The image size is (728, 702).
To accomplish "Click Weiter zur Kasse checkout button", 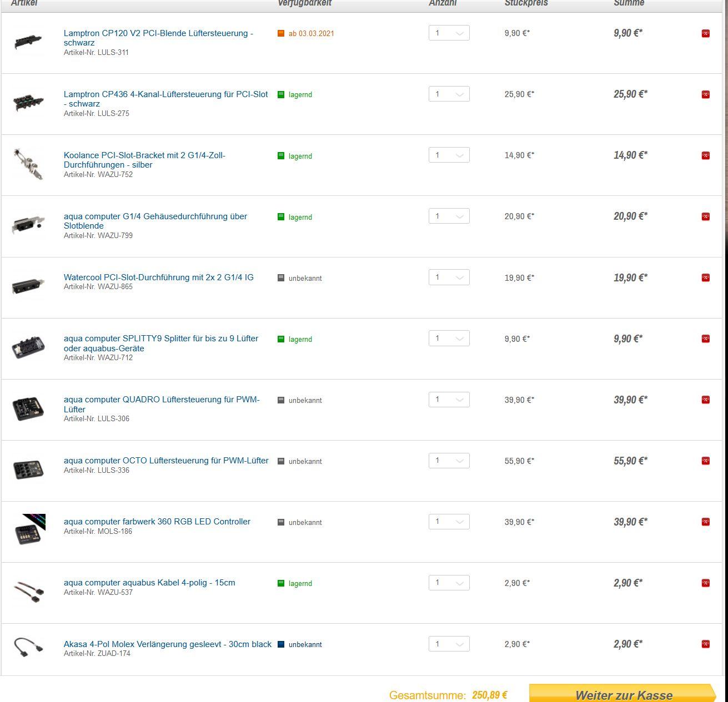I will (x=623, y=694).
